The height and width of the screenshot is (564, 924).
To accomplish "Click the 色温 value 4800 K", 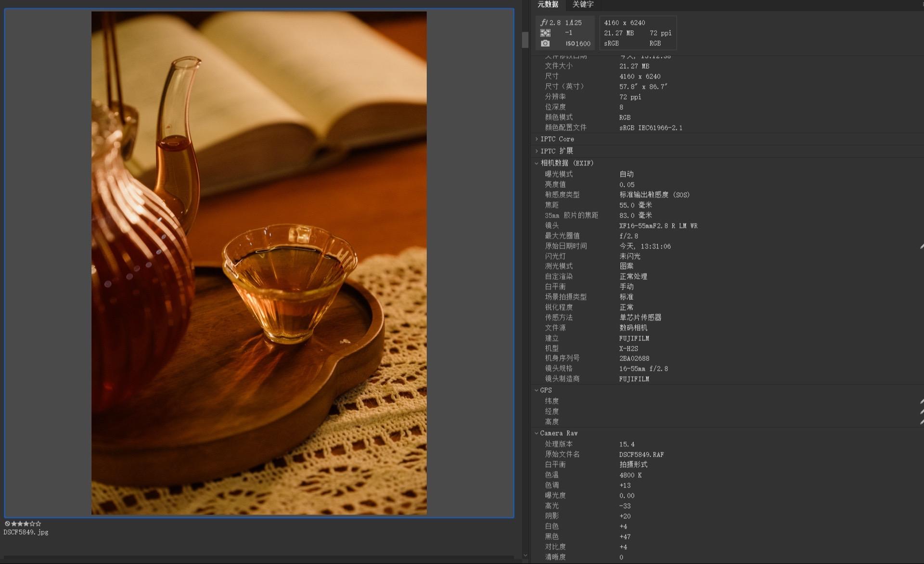I will 630,475.
